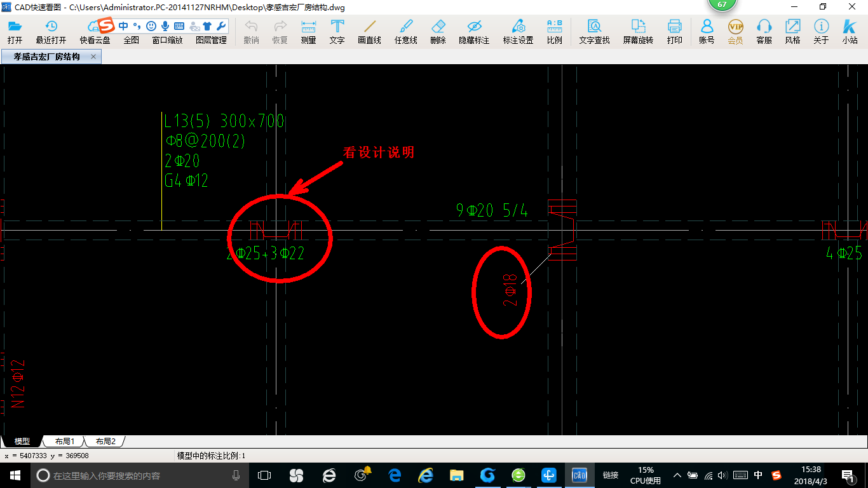Show hidden system tray icons chevron

click(677, 475)
